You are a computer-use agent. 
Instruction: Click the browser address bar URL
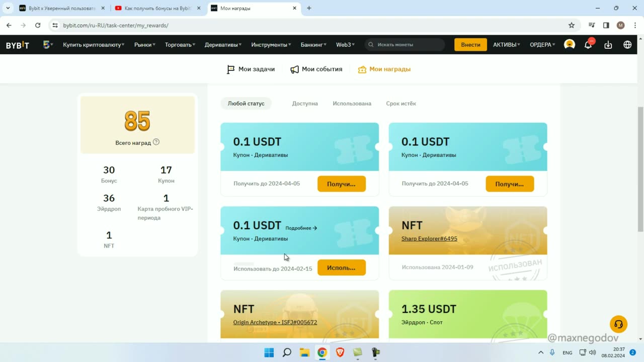(116, 25)
